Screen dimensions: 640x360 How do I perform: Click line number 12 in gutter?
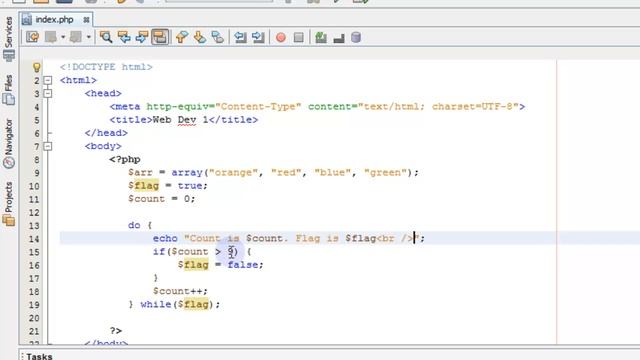[34, 213]
